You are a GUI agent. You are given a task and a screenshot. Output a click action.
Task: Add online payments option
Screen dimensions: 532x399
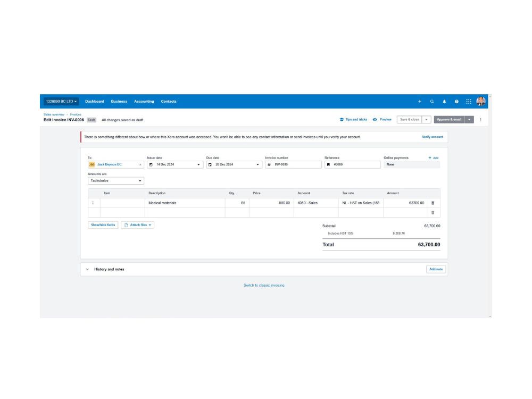(x=434, y=158)
